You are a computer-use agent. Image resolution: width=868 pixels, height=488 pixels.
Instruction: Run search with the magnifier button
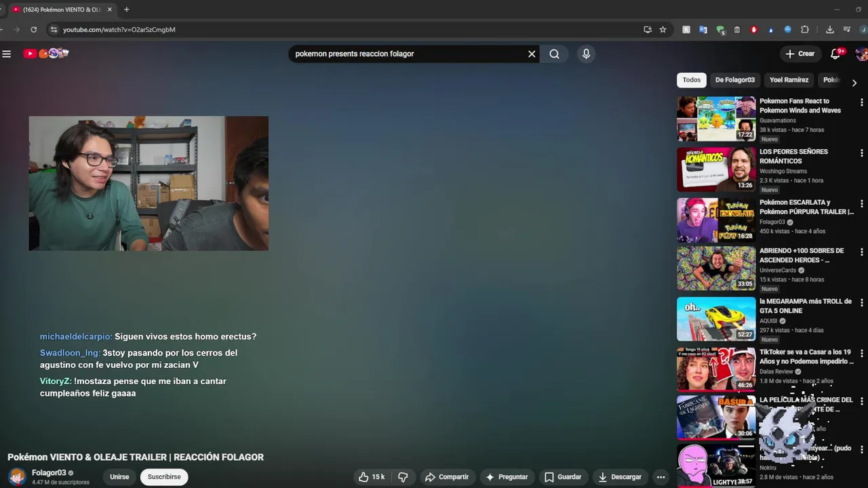pyautogui.click(x=555, y=54)
